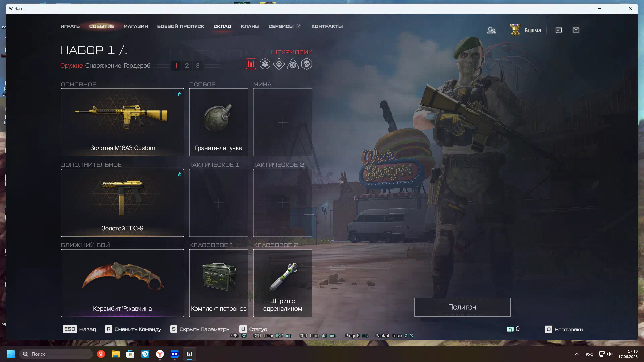
Task: Click the Статус button
Action: (x=253, y=329)
